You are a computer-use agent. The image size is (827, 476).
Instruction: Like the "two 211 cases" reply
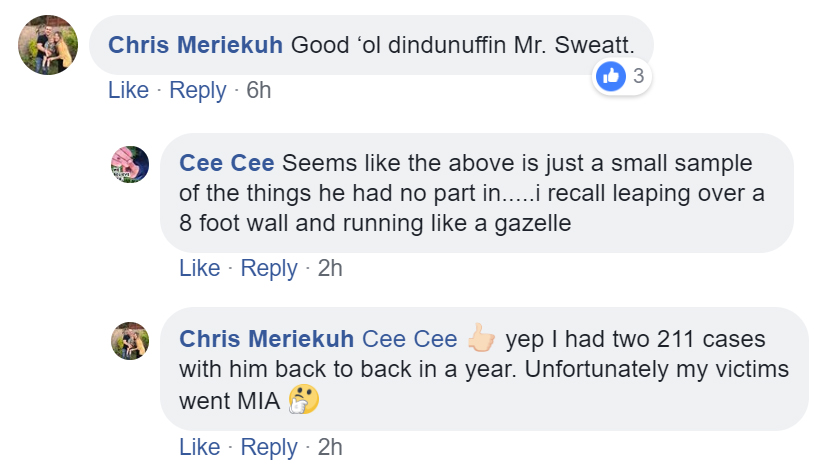click(199, 446)
